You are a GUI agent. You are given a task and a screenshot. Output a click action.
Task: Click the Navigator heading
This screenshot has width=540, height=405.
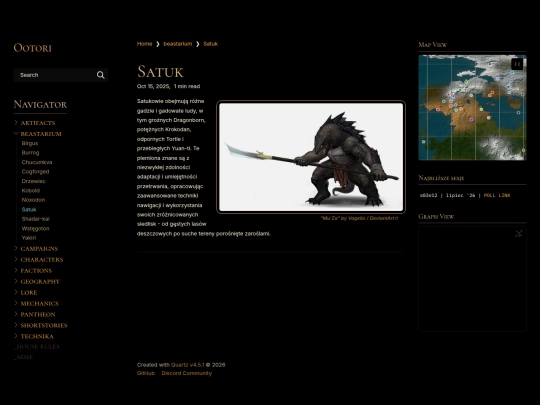click(x=40, y=104)
